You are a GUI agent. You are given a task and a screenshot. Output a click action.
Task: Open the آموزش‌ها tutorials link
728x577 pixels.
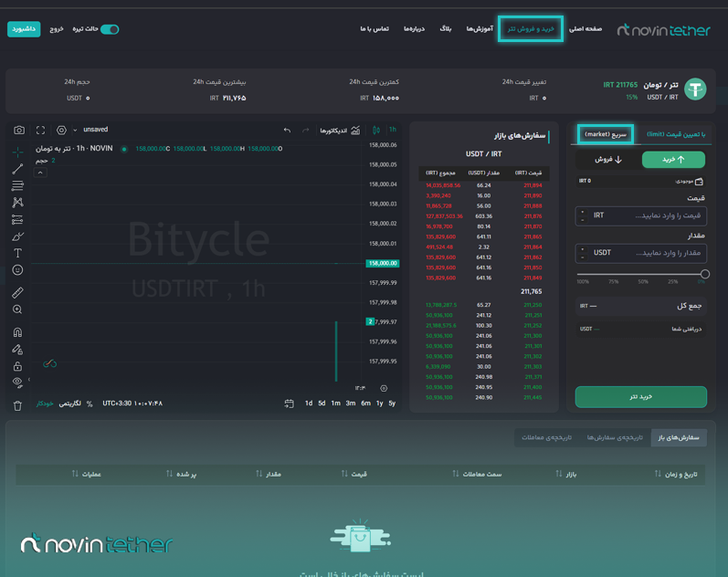click(480, 29)
